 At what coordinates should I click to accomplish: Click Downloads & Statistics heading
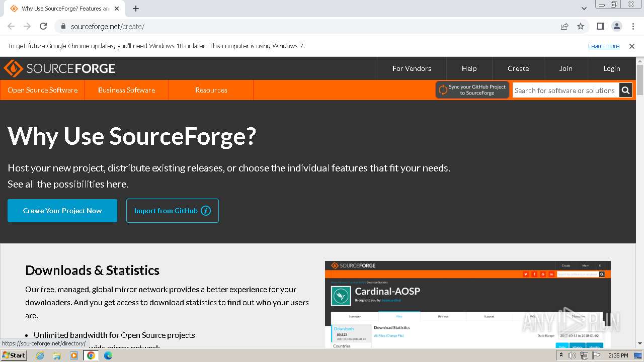click(92, 270)
